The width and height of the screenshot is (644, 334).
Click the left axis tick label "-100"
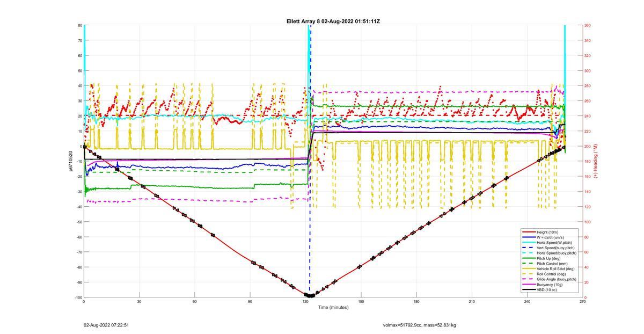(x=78, y=297)
